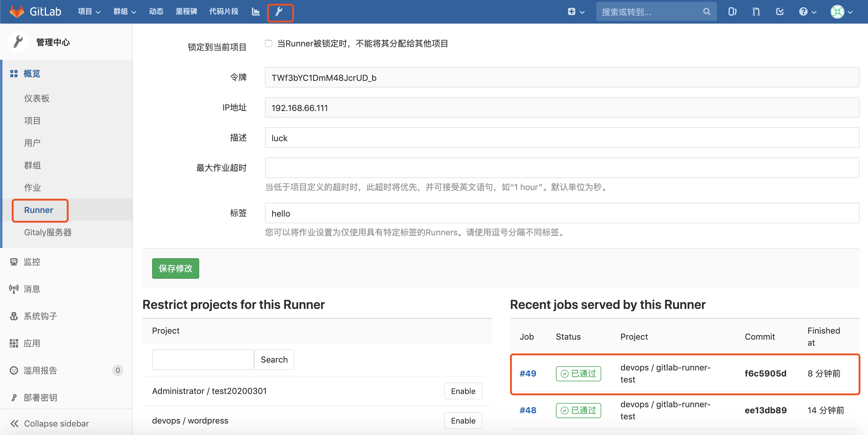This screenshot has height=435, width=868.
Task: Open the 系统钩子 system hooks sidebar item
Action: point(40,316)
